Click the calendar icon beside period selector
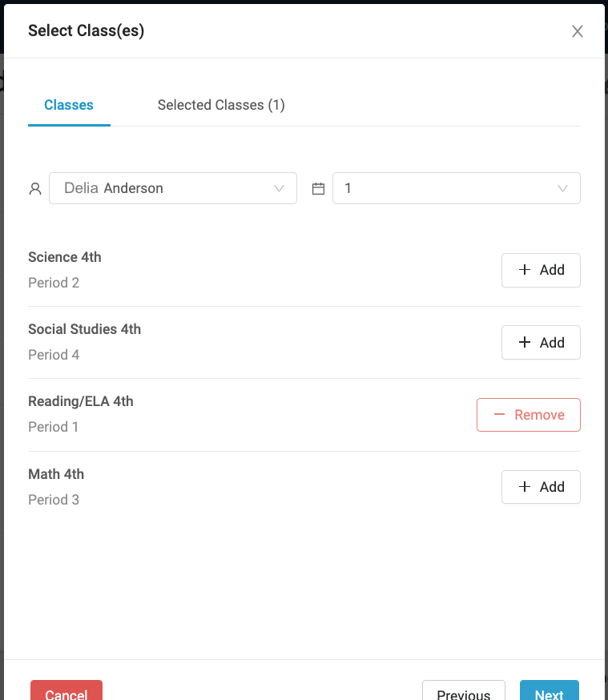This screenshot has height=700, width=608. coord(318,189)
